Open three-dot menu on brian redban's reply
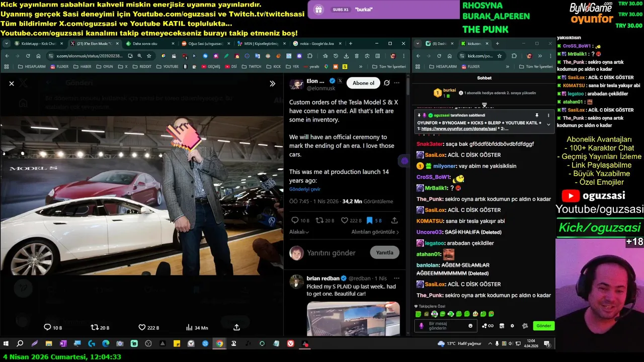The image size is (644, 362). coord(397,278)
